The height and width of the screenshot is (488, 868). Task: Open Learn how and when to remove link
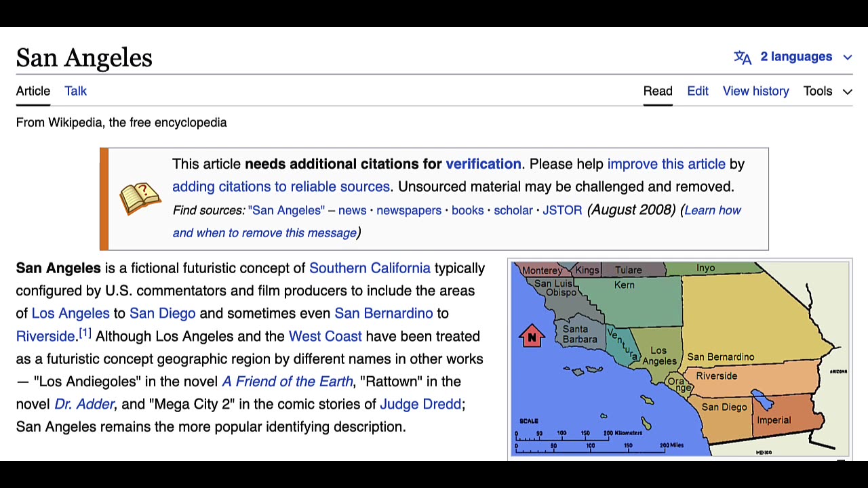457,221
